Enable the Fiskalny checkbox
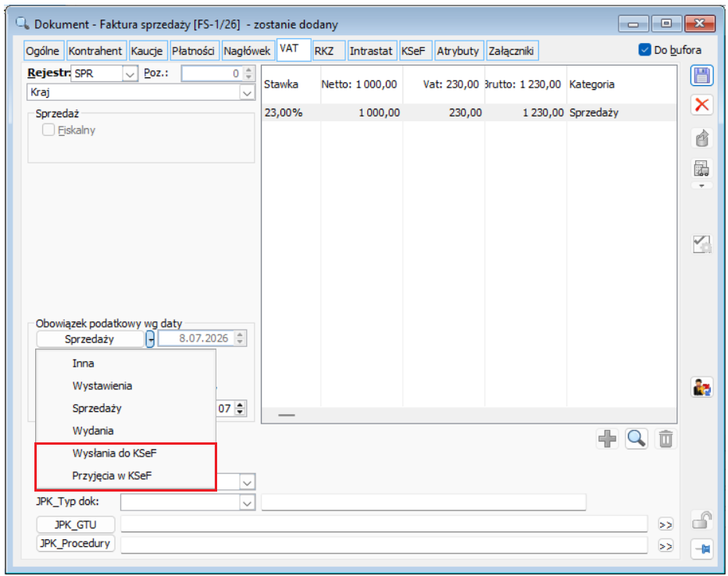 tap(48, 130)
